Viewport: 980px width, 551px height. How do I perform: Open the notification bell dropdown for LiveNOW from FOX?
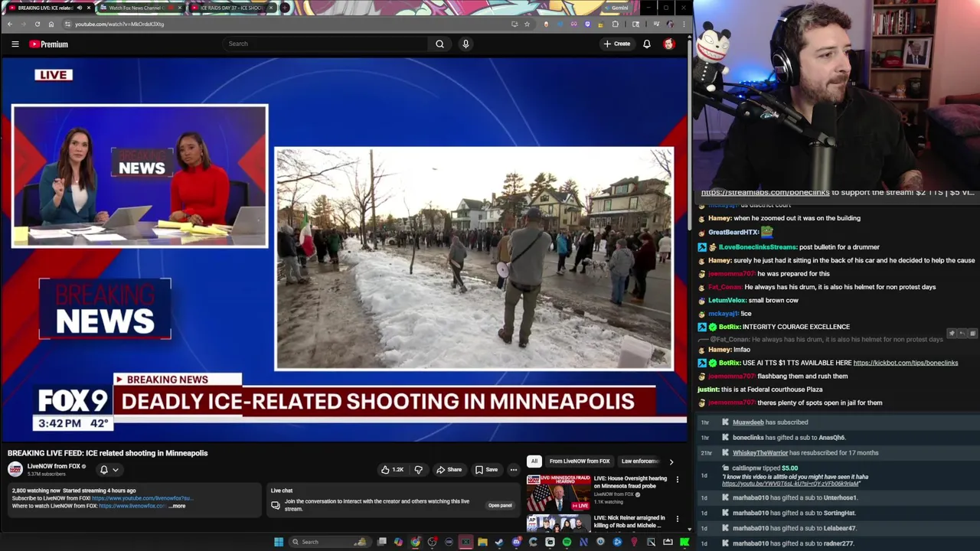[x=109, y=470]
